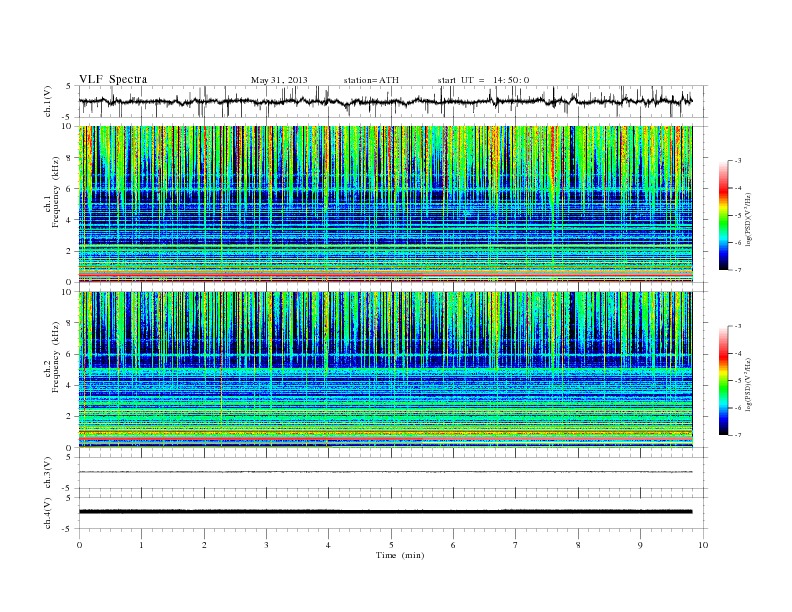Viewport: 792px width, 612px height.
Task: Click the "station=ATH" header label
Action: tap(371, 80)
